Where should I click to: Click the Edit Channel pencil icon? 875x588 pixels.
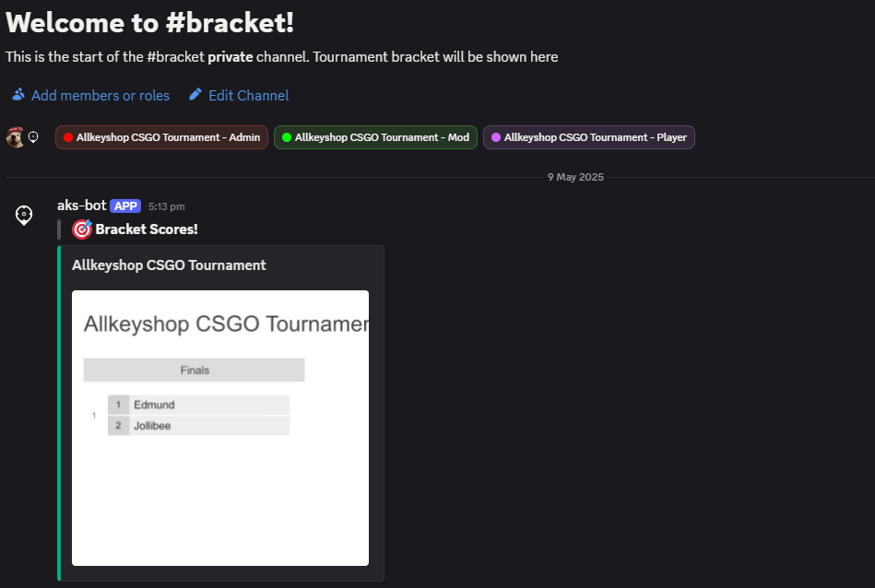point(195,95)
